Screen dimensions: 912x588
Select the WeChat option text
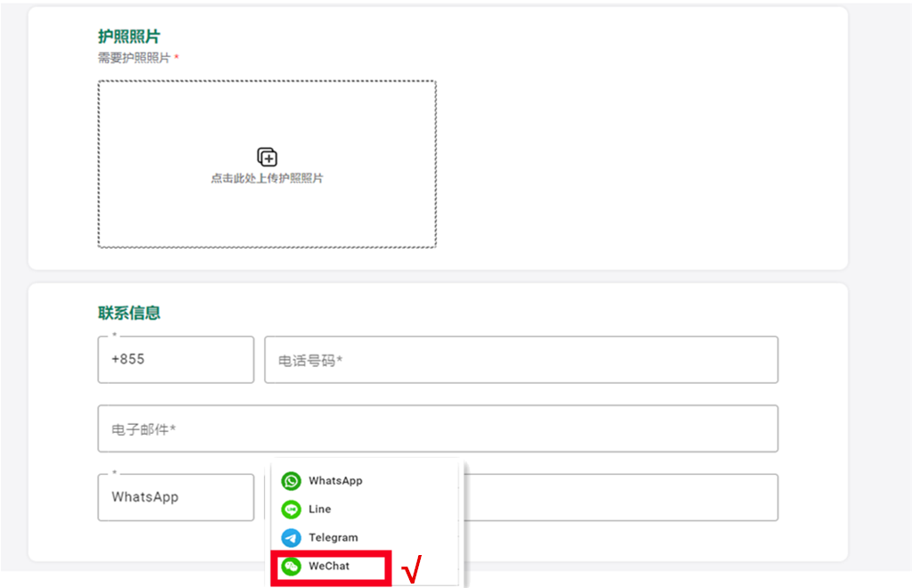[329, 567]
